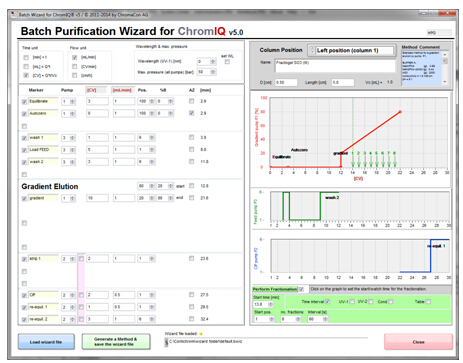Click the red gradient endpoint on graph
This screenshot has width=463, height=363.
click(400, 112)
